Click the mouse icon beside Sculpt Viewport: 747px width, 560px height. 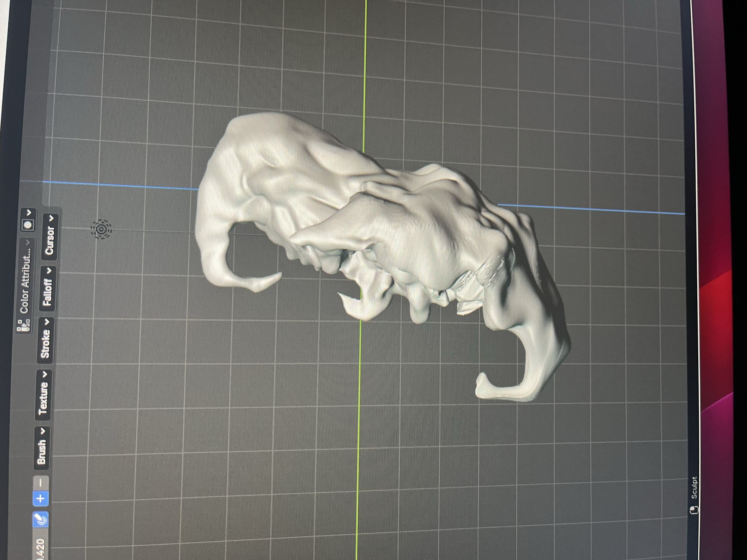pos(694,510)
